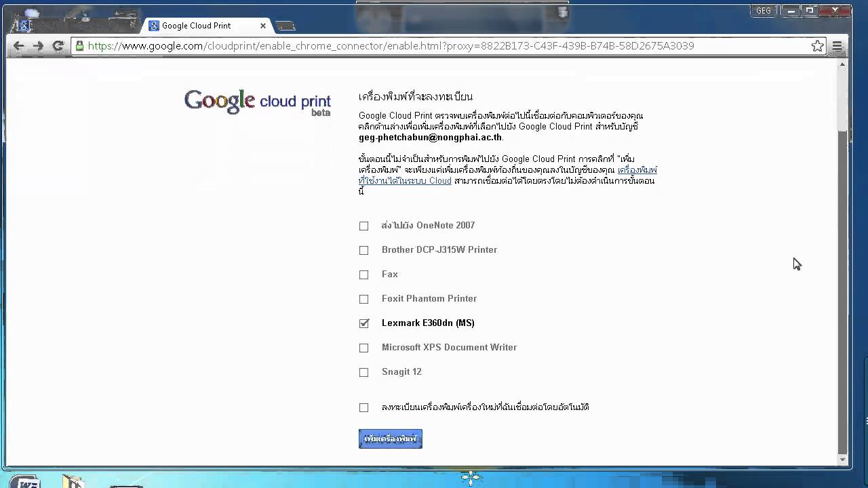This screenshot has width=868, height=488.
Task: Click the Google cloud print logo
Action: pos(258,102)
